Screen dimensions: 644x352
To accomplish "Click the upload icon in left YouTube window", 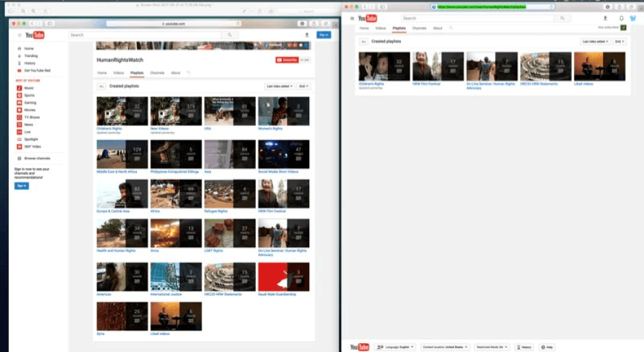I will (x=306, y=35).
